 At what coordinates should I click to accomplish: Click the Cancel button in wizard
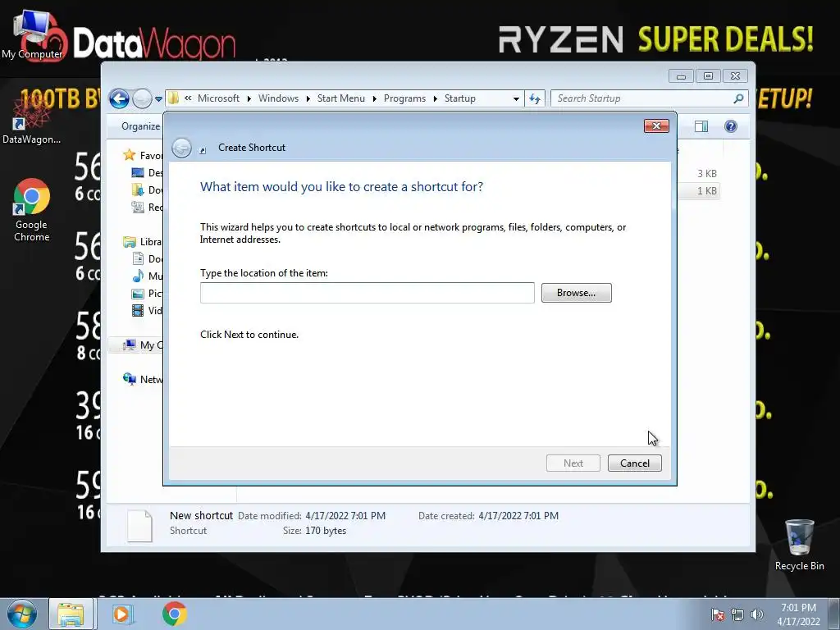(x=634, y=463)
